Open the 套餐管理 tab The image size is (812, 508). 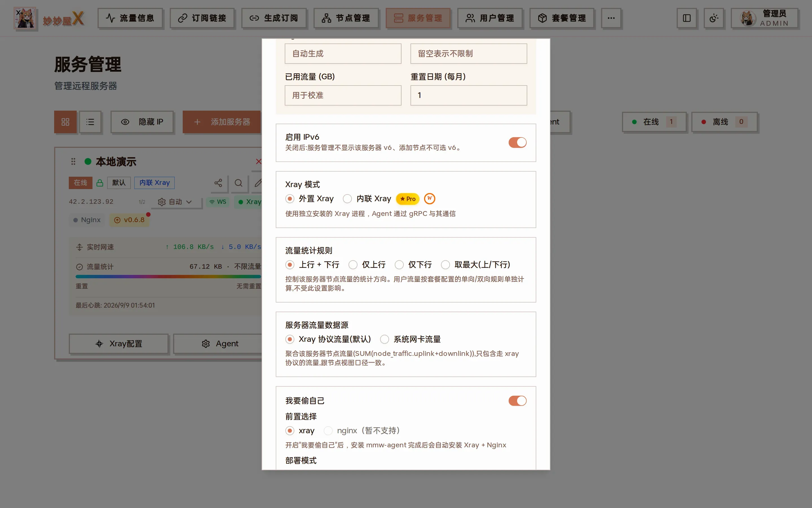[x=562, y=18]
